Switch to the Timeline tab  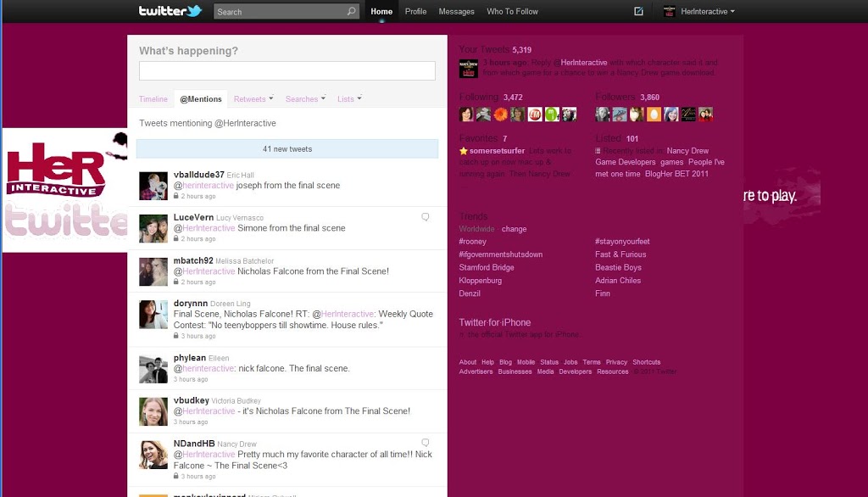(153, 98)
